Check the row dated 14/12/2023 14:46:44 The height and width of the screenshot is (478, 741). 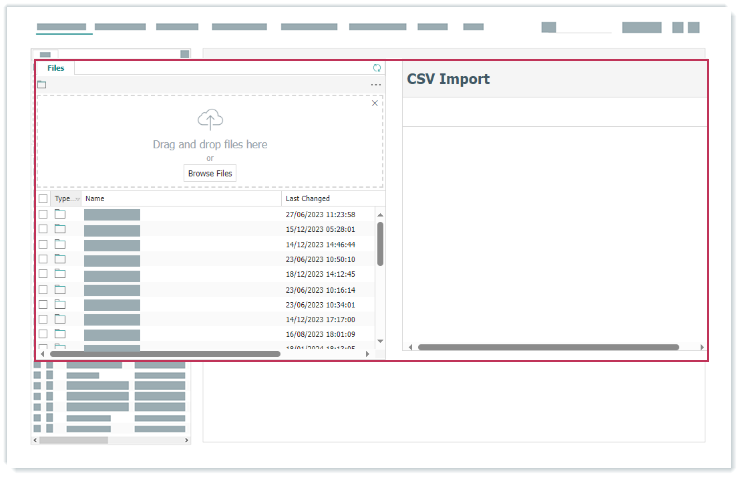click(43, 244)
